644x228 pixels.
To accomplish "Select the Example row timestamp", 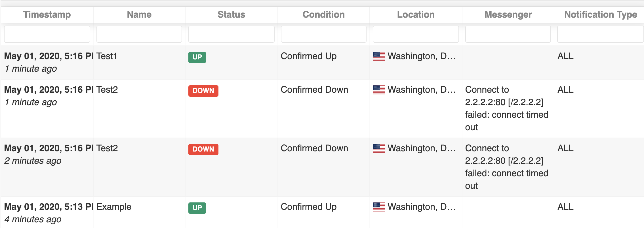I will click(49, 207).
